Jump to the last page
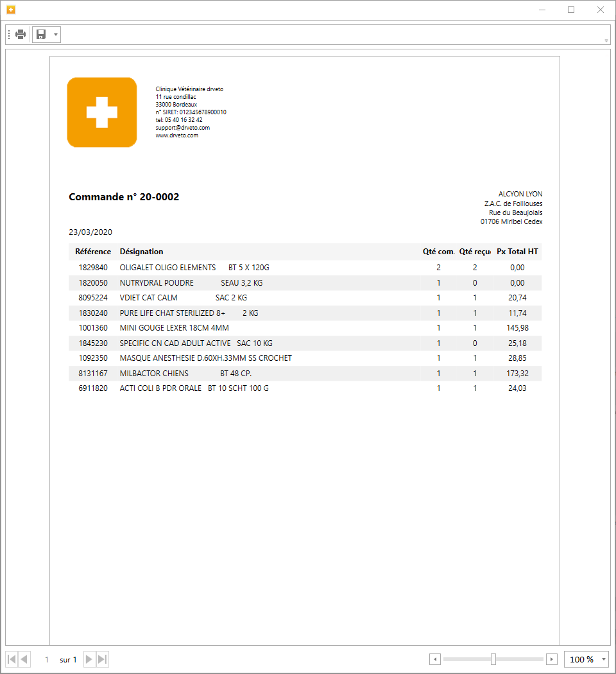 [103, 659]
